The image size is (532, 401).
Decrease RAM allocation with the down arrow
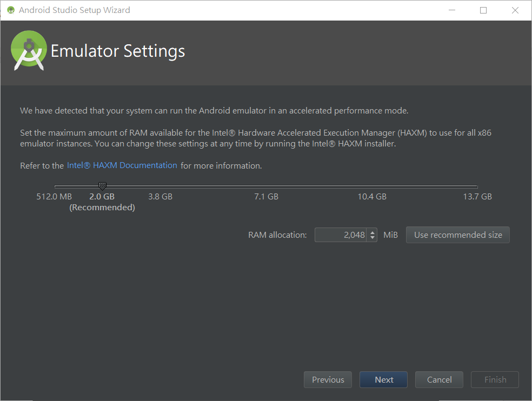372,238
